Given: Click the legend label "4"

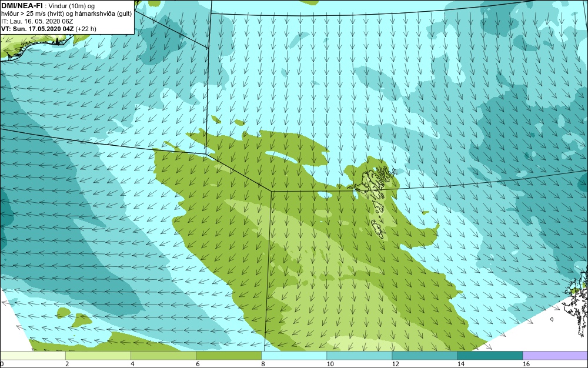Looking at the screenshot, I should (x=132, y=364).
